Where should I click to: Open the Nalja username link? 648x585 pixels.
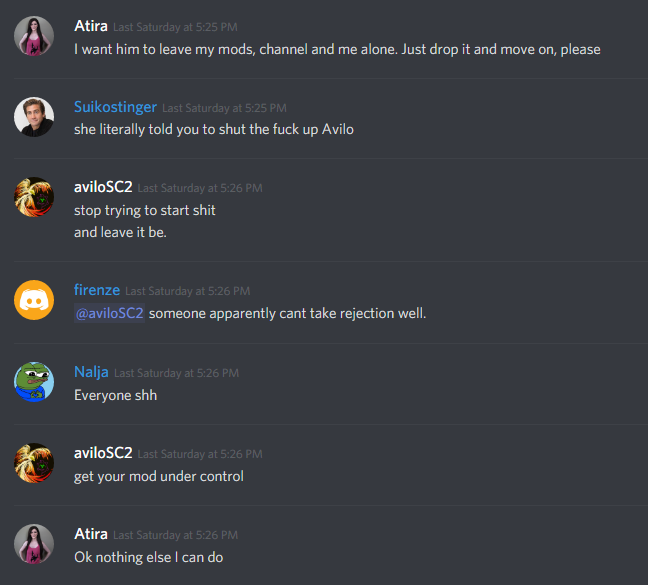[x=91, y=372]
